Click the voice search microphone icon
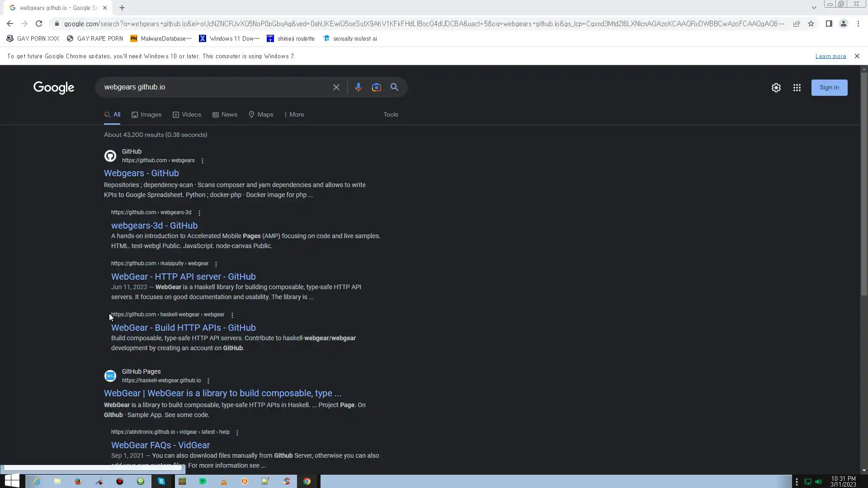Image resolution: width=868 pixels, height=488 pixels. tap(358, 87)
